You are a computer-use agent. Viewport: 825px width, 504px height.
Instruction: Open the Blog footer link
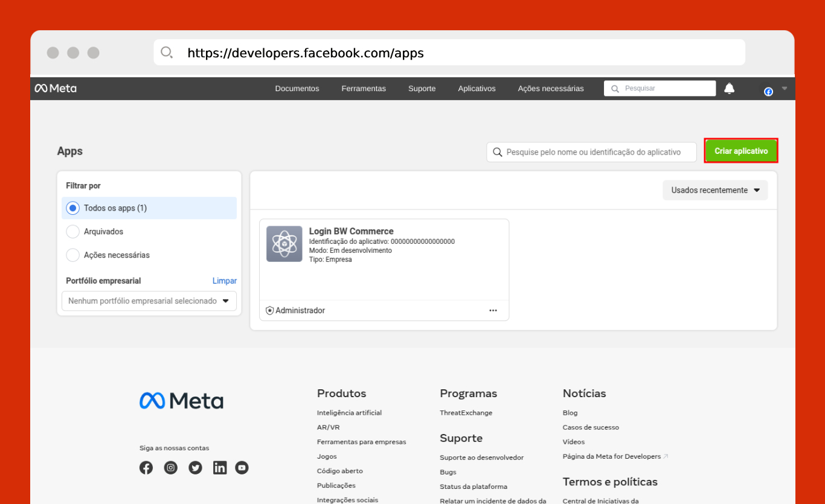570,413
